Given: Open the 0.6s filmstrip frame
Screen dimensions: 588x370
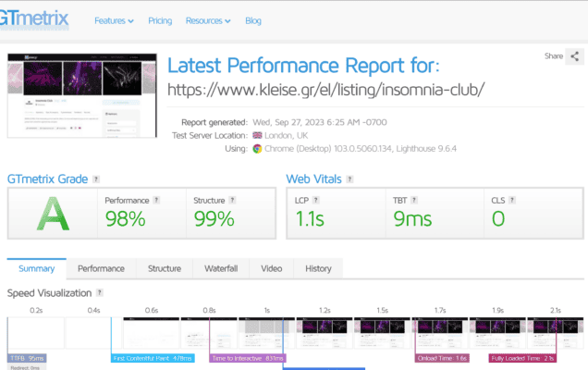Looking at the screenshot, I should (152, 333).
